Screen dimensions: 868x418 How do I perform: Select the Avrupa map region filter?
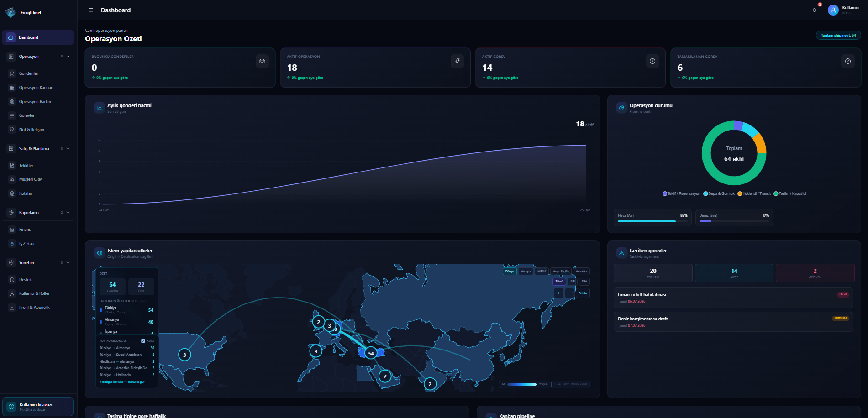point(526,272)
